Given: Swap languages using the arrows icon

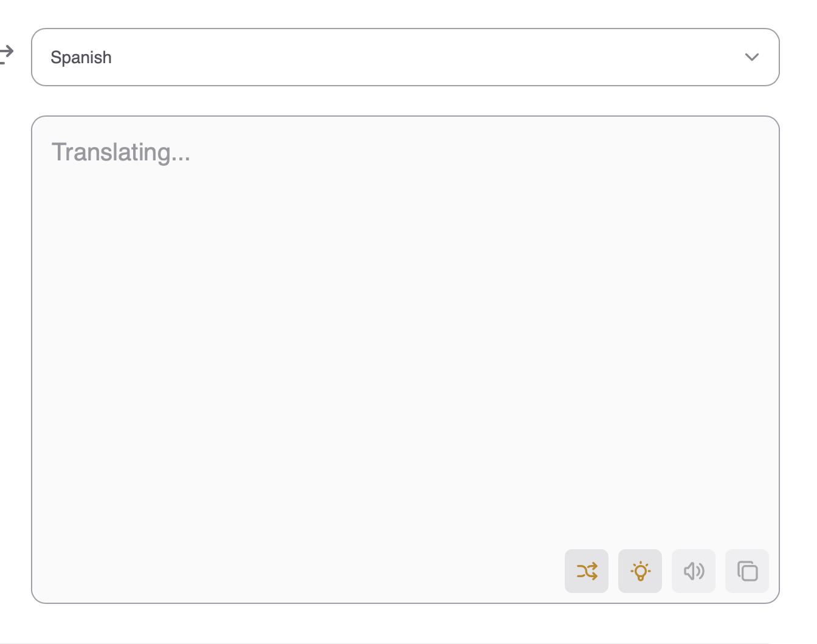Looking at the screenshot, I should tap(6, 55).
